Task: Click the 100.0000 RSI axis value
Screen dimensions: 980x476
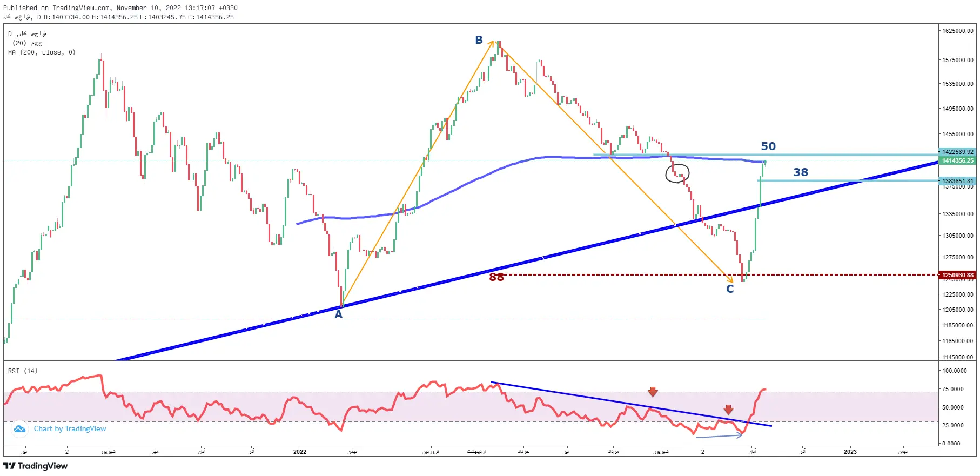Action: tap(955, 371)
